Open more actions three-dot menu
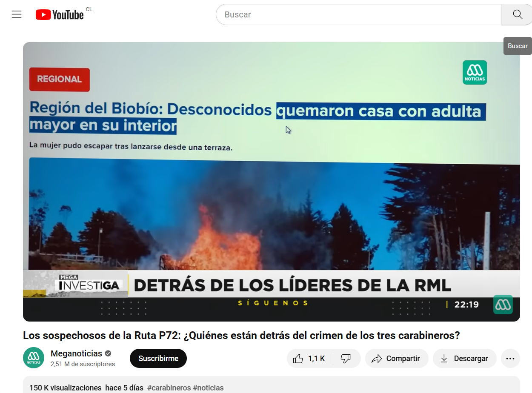The width and height of the screenshot is (532, 393). click(x=510, y=359)
